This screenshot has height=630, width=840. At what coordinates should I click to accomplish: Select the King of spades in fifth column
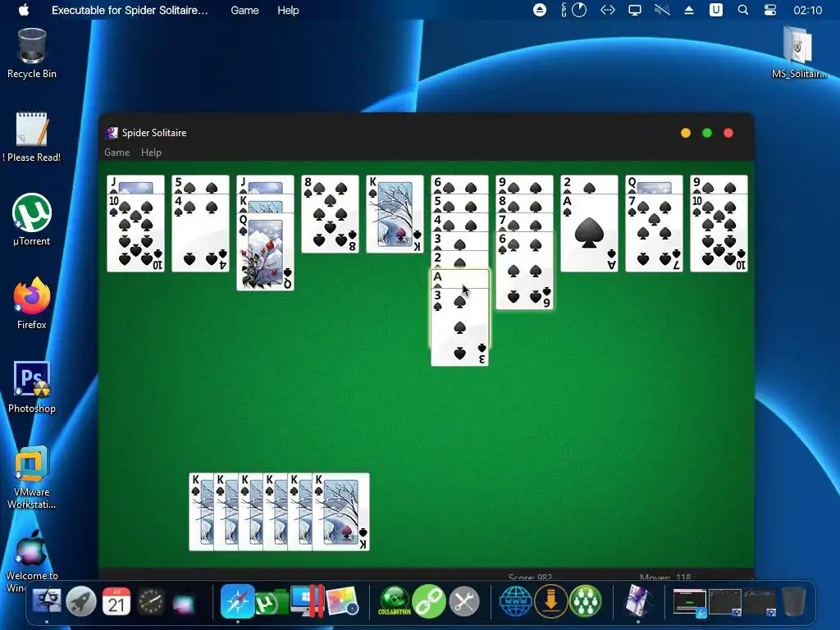pyautogui.click(x=395, y=214)
